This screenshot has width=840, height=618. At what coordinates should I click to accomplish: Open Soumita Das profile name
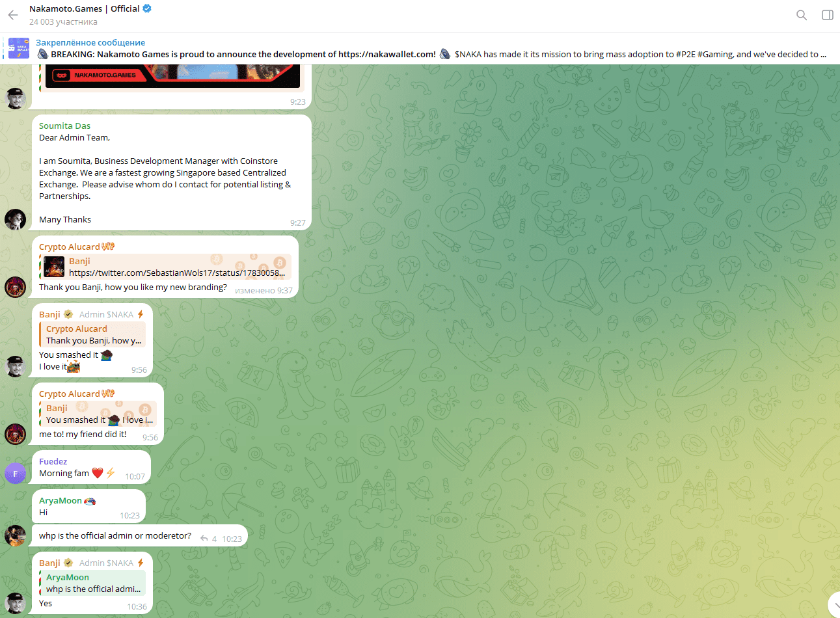point(64,126)
